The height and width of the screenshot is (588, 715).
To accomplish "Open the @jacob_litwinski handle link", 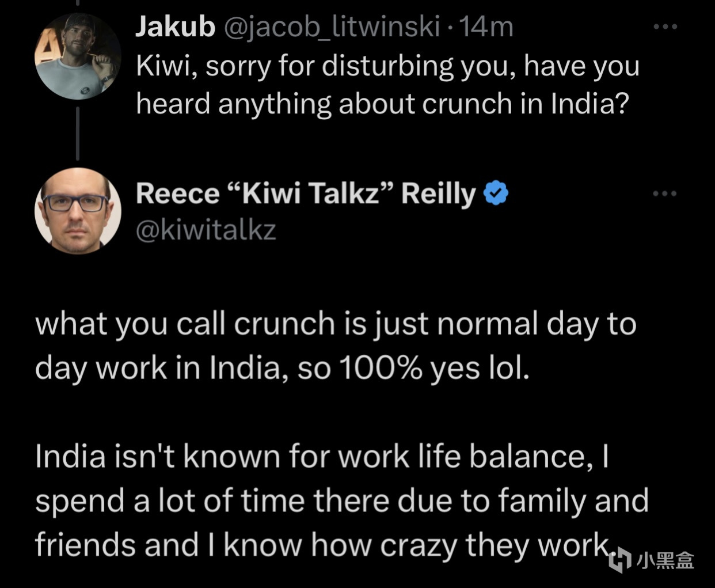I will [x=332, y=28].
